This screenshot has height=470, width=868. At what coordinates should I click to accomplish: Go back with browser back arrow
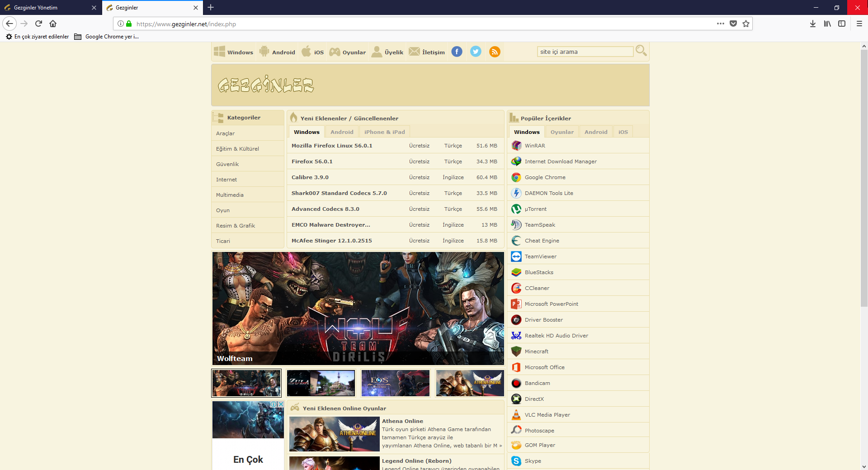[x=9, y=24]
